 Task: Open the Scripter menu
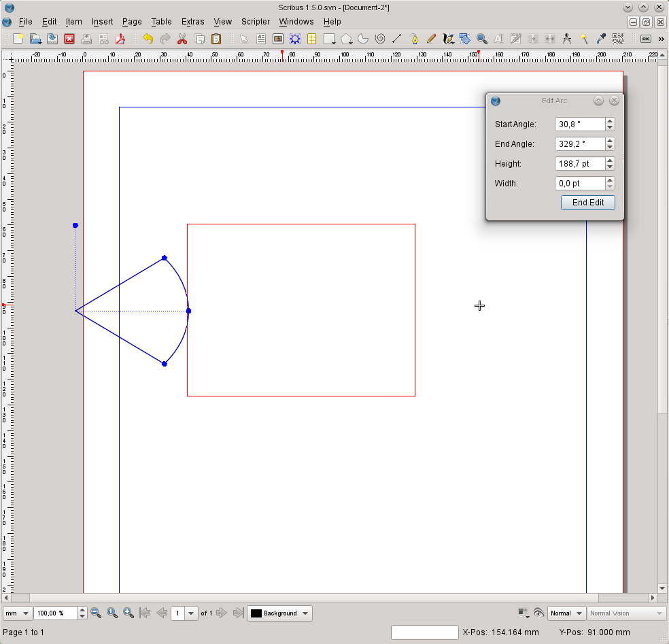256,22
